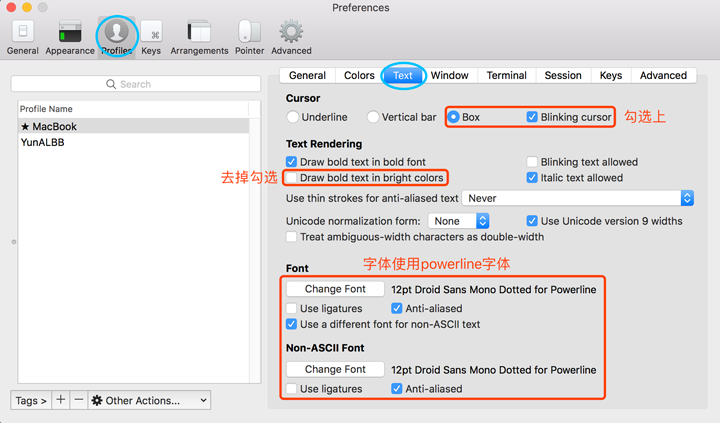Switch to the Window profile tab
This screenshot has width=720, height=423.
[450, 75]
